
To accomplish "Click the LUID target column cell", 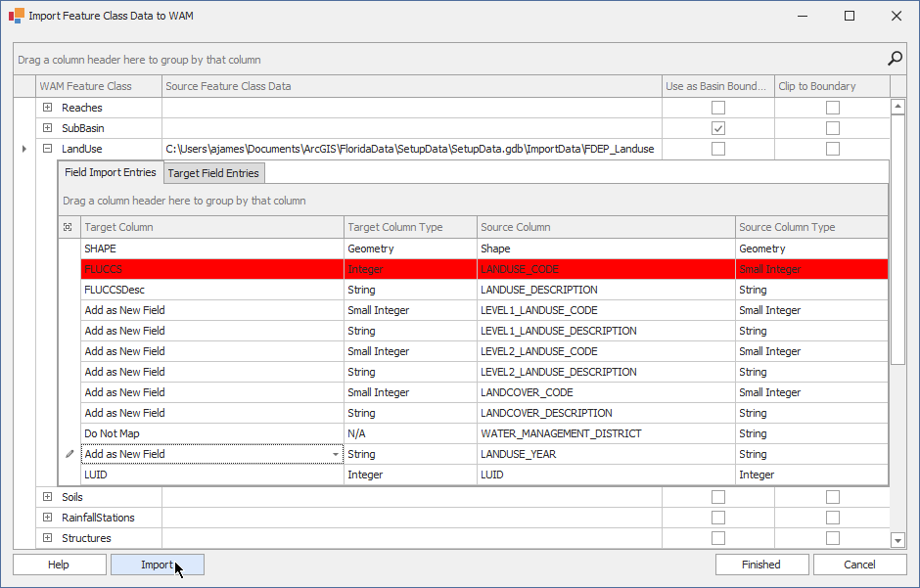I will point(211,475).
